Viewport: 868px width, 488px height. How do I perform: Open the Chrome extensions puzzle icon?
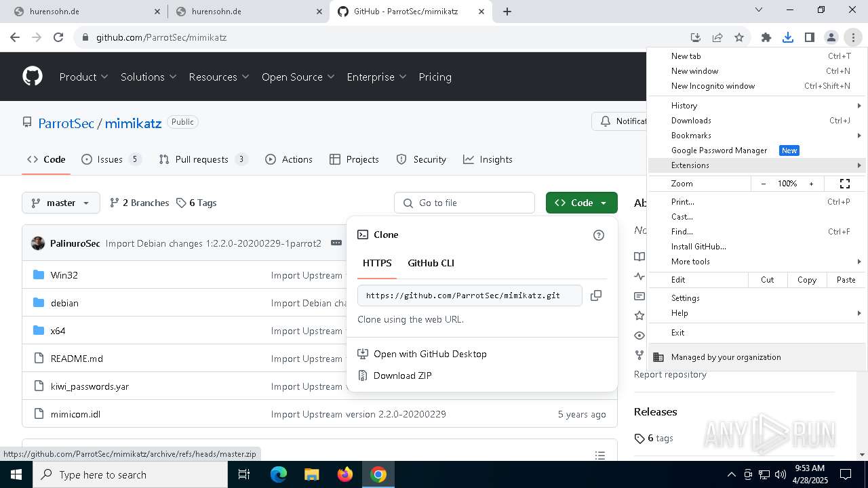pos(766,37)
